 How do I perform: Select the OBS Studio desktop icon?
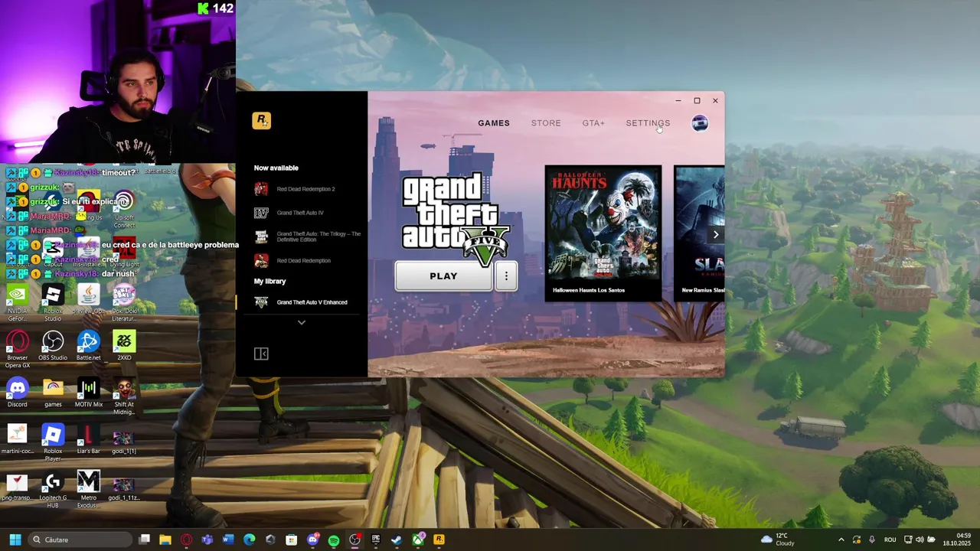point(53,347)
